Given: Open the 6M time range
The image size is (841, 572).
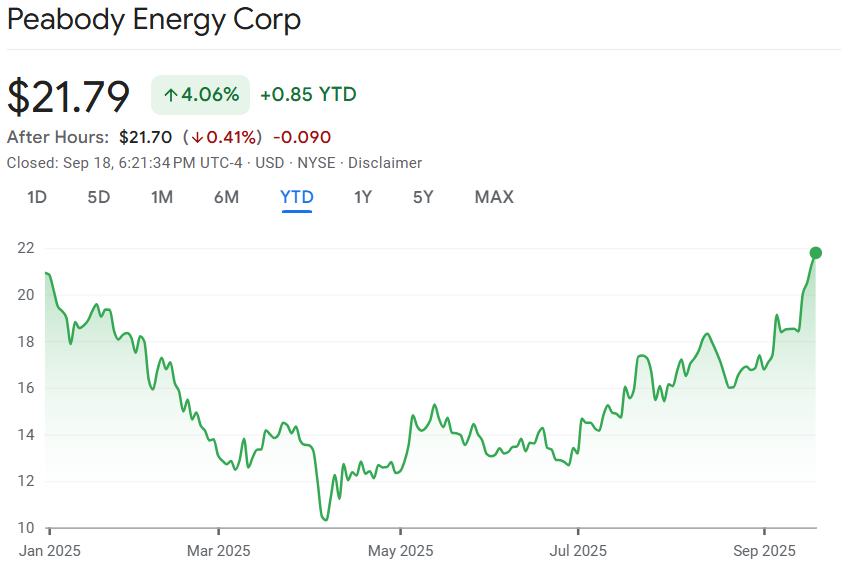Looking at the screenshot, I should pos(227,197).
